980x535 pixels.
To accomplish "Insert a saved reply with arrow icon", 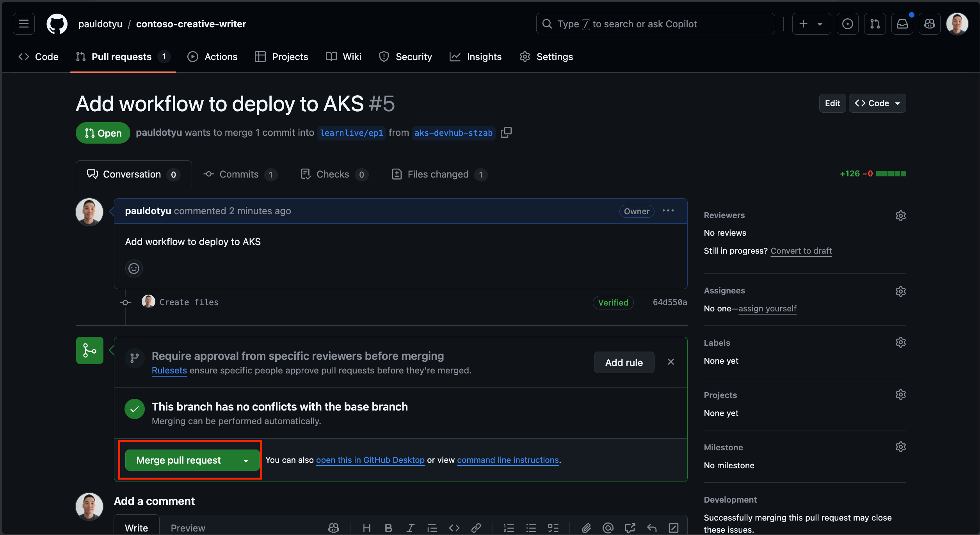I will point(651,528).
